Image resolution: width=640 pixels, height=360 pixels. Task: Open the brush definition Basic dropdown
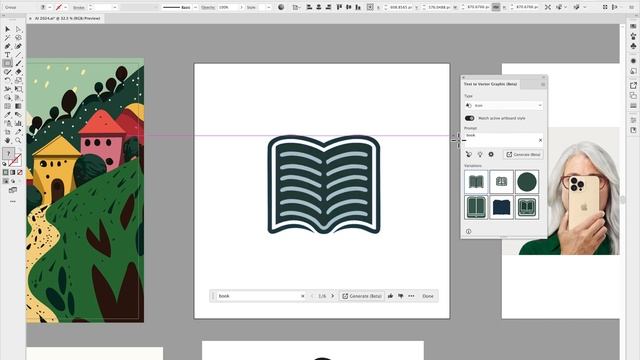tap(196, 7)
